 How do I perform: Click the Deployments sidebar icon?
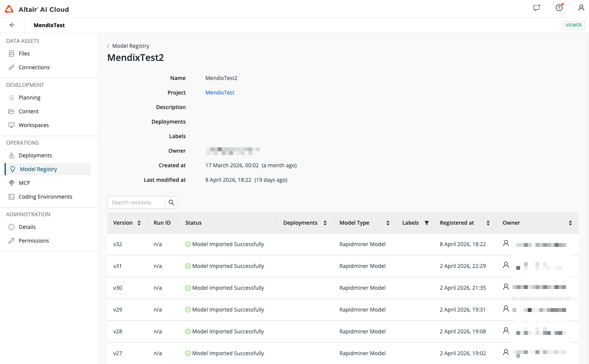(x=11, y=155)
